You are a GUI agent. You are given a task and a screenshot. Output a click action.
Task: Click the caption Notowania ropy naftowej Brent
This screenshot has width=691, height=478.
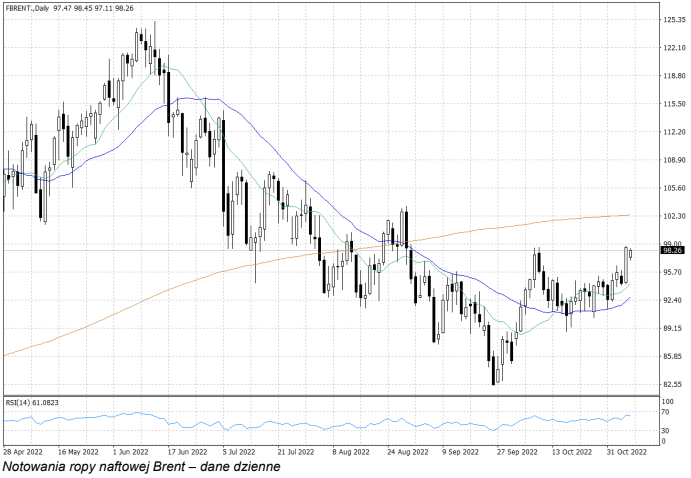point(141,467)
